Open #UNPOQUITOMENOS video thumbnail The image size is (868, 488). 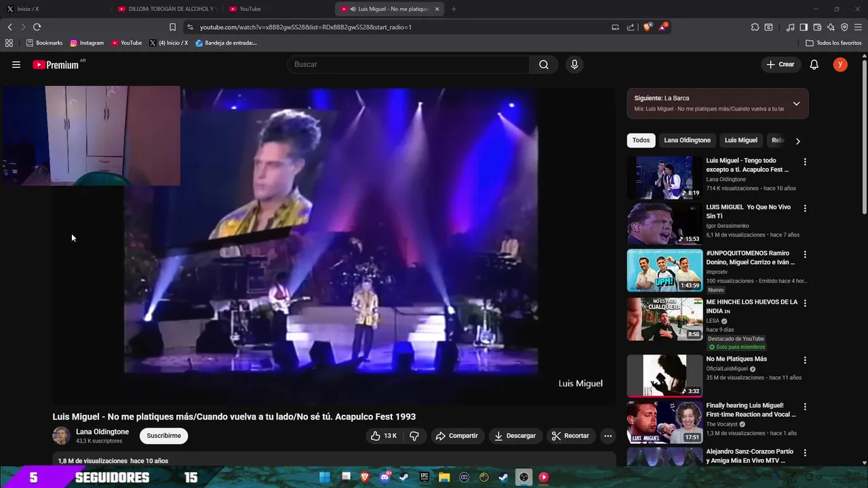tap(665, 270)
